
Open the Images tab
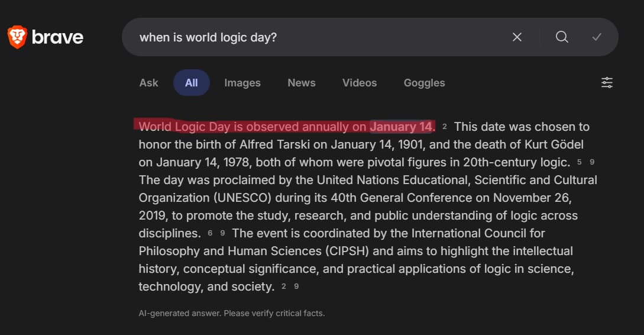[x=242, y=83]
